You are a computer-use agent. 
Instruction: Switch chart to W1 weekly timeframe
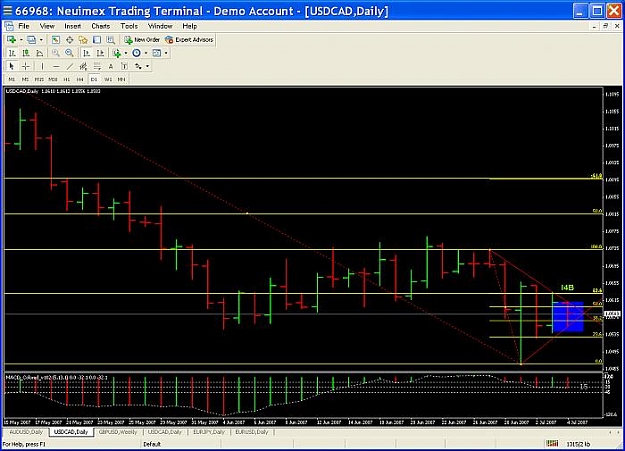tap(108, 79)
